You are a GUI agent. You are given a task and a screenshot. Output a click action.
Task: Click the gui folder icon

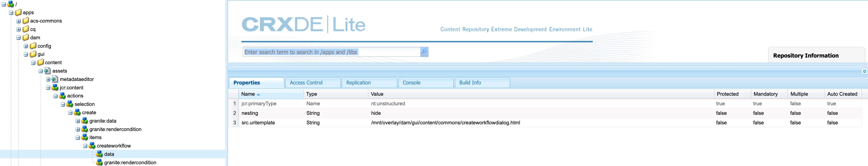click(33, 54)
